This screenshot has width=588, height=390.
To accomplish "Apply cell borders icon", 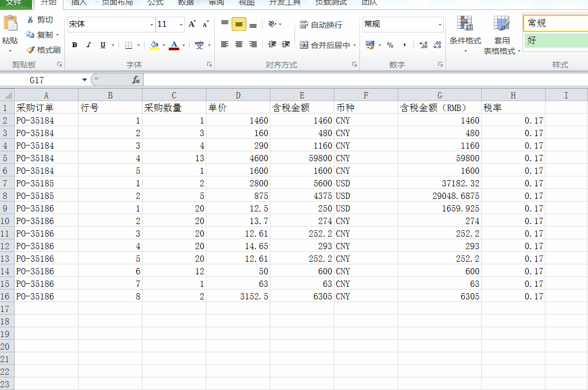I will tap(128, 45).
